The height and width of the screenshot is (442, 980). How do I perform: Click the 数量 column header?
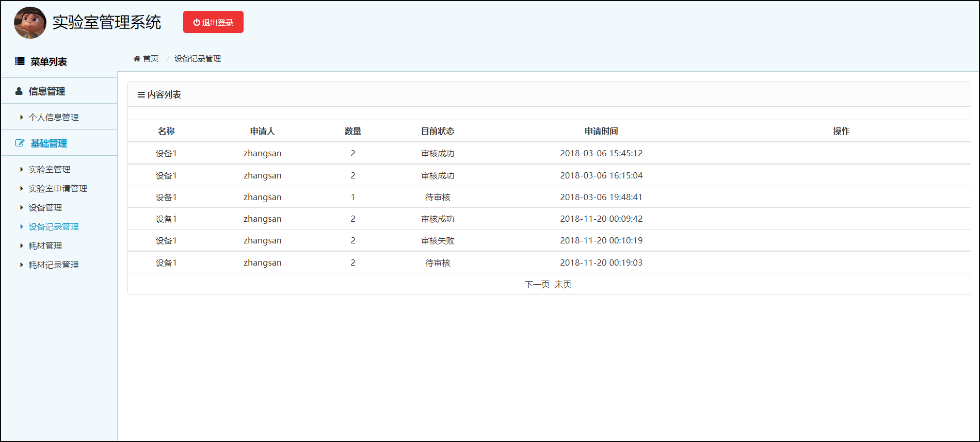[353, 132]
